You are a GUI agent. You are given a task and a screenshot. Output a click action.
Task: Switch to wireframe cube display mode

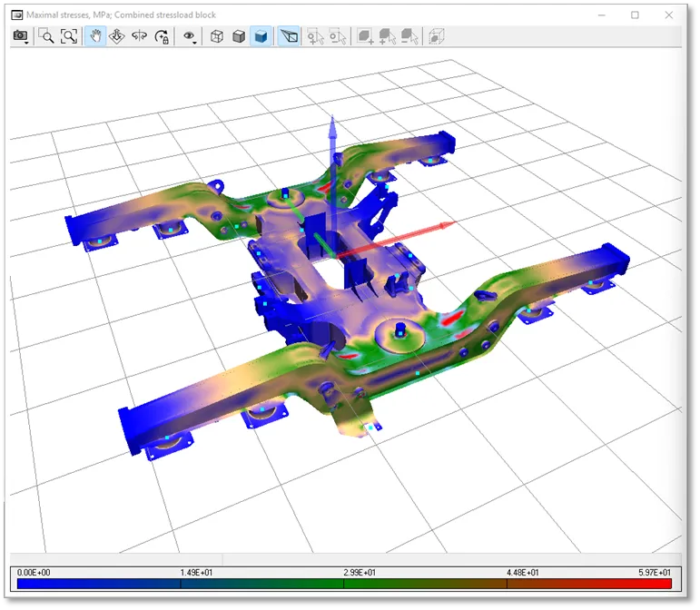(x=217, y=36)
